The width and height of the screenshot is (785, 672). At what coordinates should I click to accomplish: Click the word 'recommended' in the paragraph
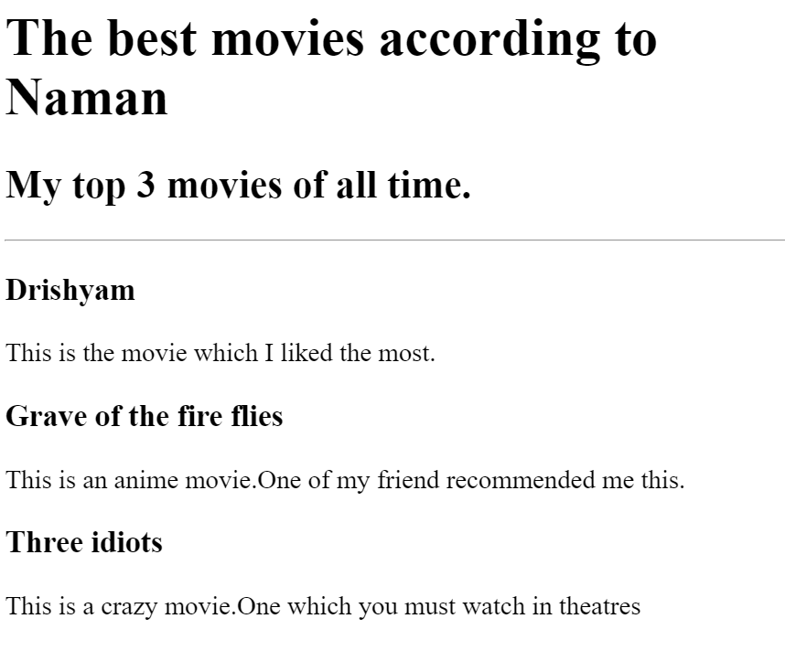[521, 480]
